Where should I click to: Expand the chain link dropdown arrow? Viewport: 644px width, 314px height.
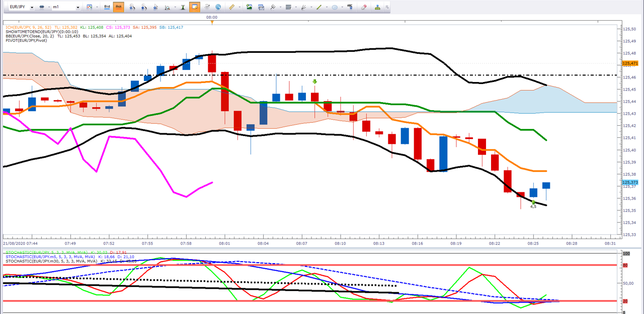click(x=49, y=7)
